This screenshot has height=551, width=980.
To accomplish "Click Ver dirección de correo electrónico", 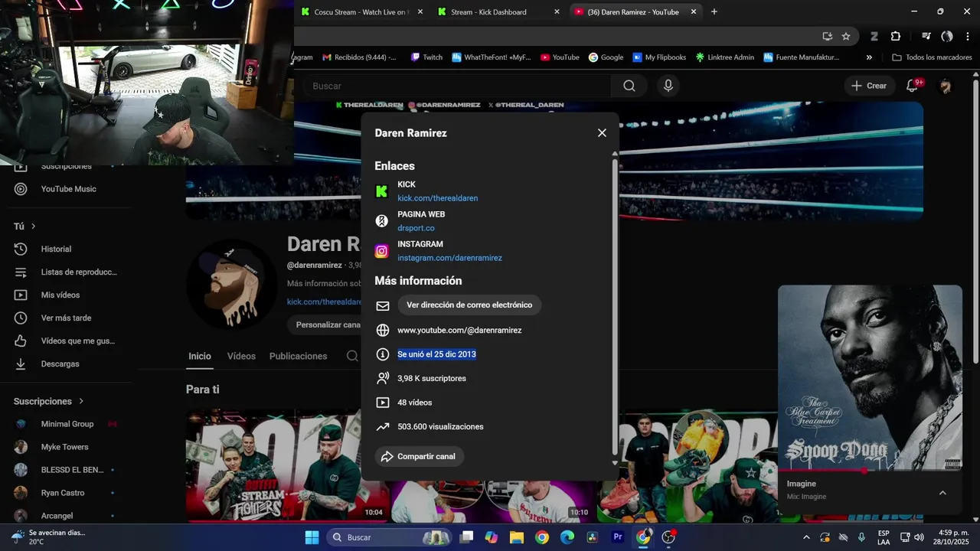I will tap(469, 305).
